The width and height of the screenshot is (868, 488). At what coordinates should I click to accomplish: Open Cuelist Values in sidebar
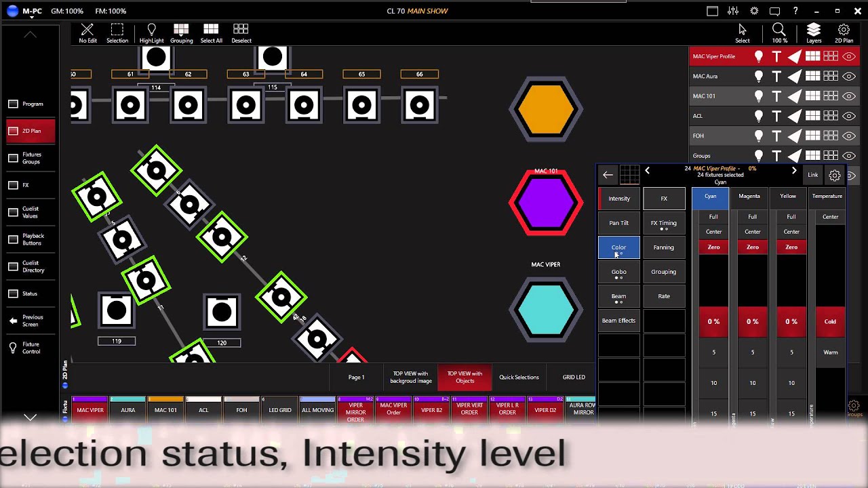tap(31, 212)
